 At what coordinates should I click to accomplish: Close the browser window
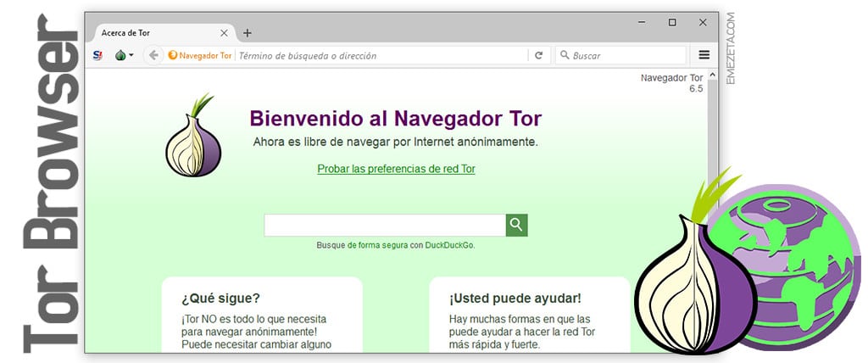coord(703,23)
